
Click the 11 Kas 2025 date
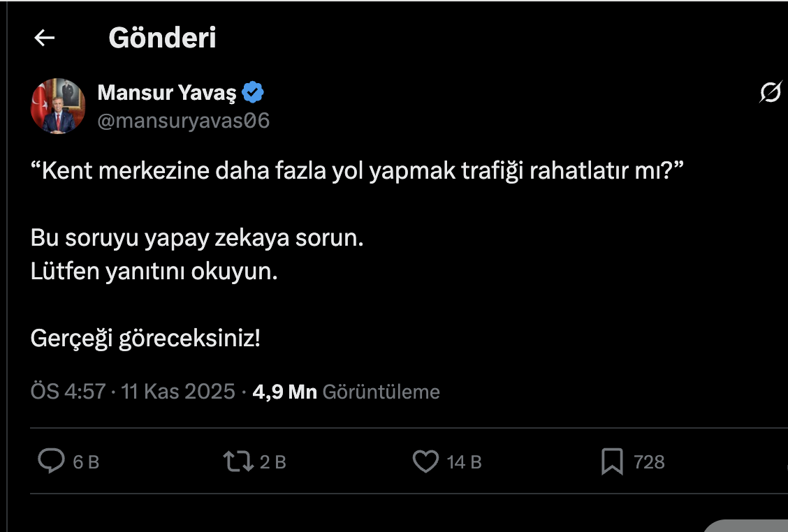pos(178,392)
